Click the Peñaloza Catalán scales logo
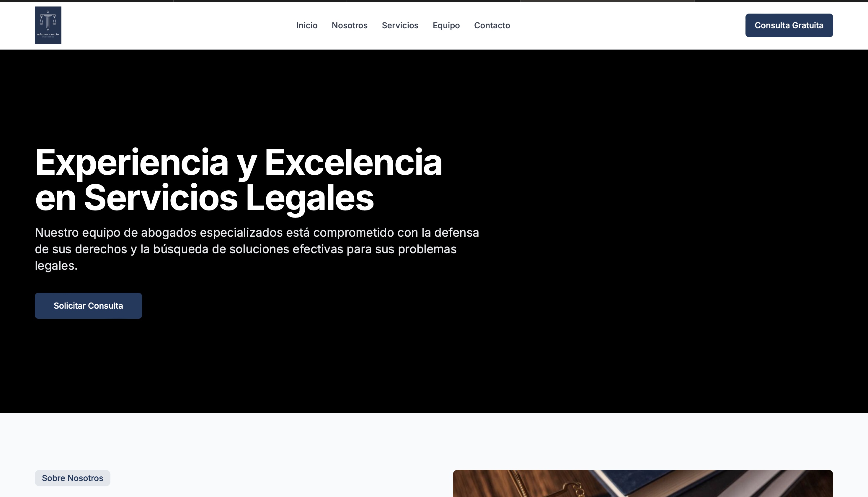Image resolution: width=868 pixels, height=497 pixels. 48,25
